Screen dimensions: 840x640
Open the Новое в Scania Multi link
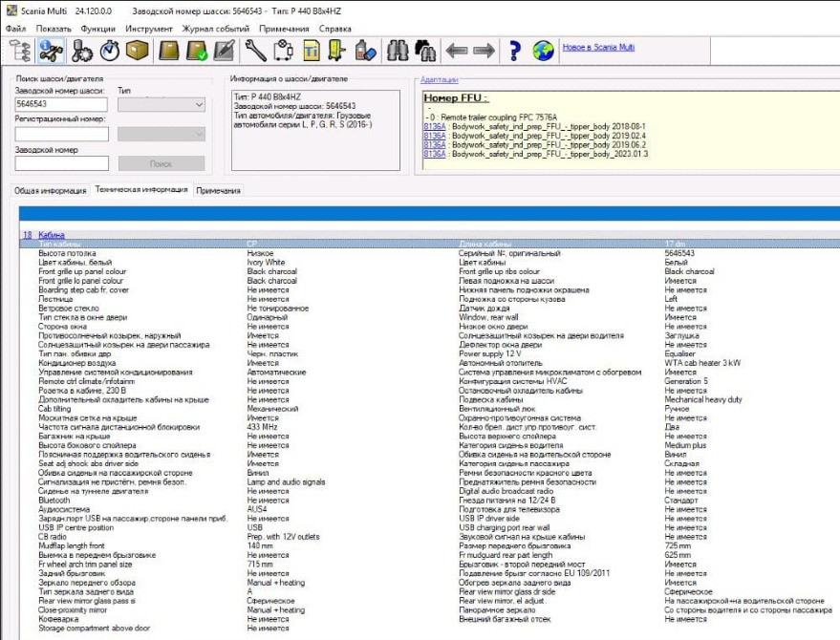point(599,47)
